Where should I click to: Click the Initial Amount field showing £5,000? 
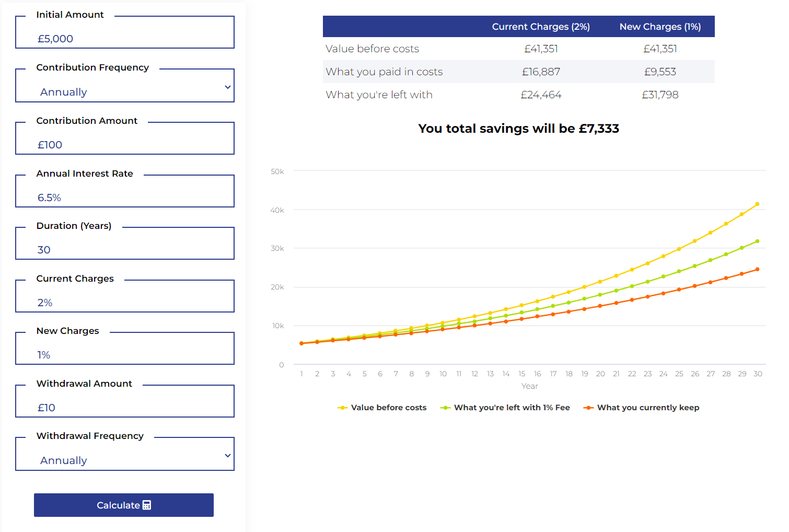[x=125, y=32]
